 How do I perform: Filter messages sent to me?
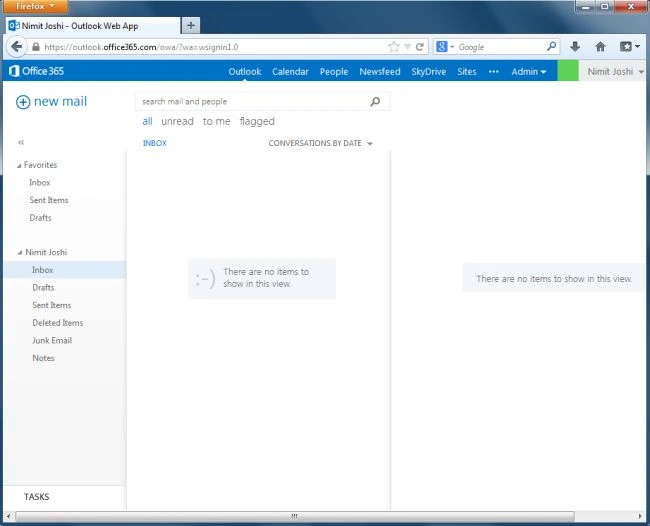[x=216, y=121]
